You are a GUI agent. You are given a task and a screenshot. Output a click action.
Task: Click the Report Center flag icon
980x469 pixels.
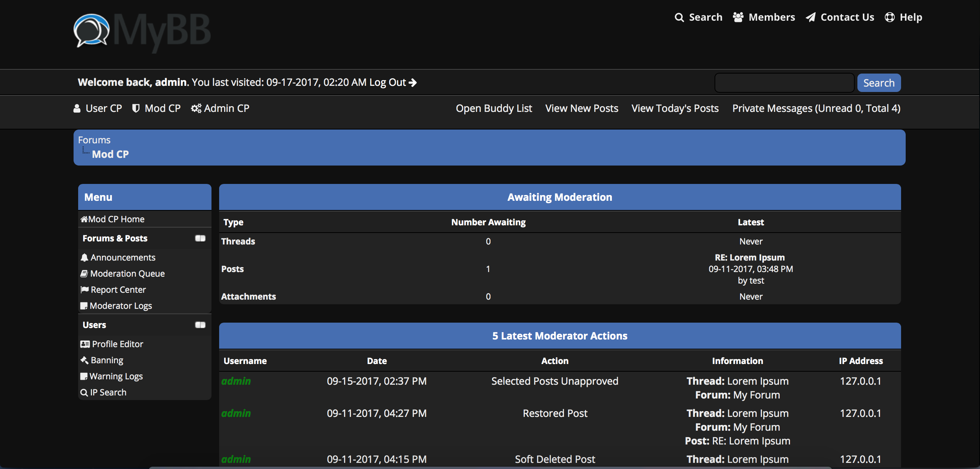(84, 290)
